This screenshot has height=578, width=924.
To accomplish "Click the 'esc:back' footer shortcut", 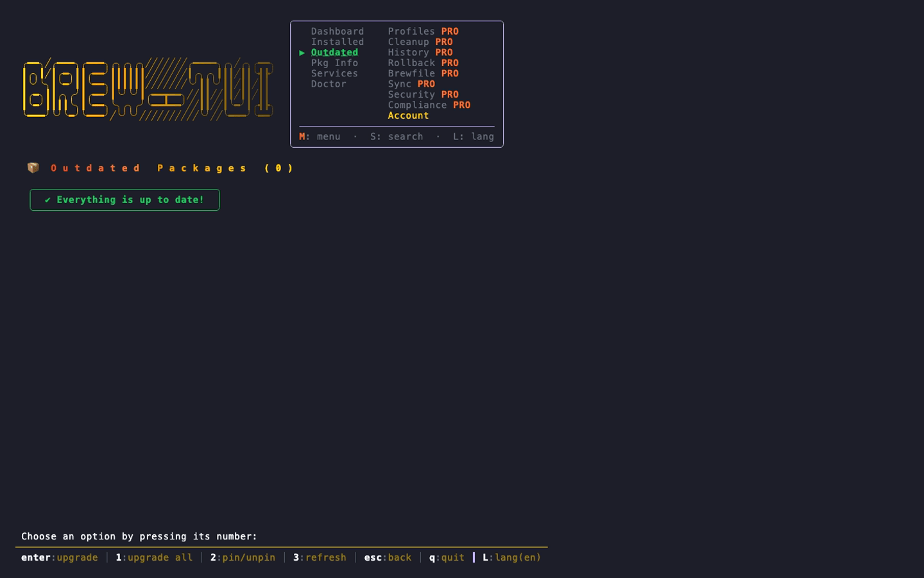I will click(x=388, y=557).
